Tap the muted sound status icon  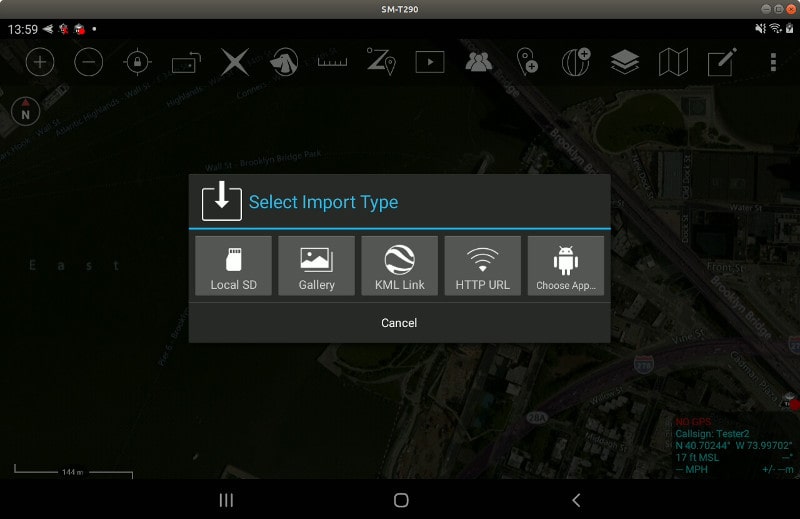click(760, 29)
